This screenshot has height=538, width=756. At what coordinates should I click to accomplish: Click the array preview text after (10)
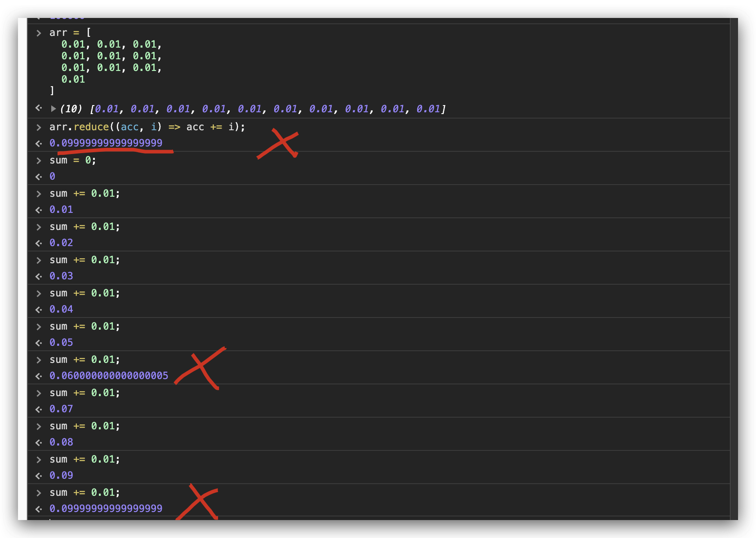(x=268, y=109)
